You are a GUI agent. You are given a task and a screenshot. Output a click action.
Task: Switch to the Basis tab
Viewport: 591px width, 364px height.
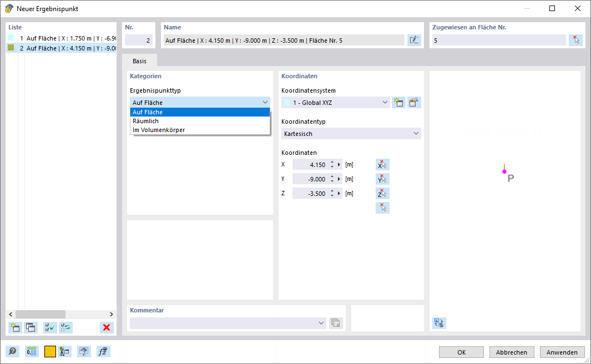[x=139, y=61]
